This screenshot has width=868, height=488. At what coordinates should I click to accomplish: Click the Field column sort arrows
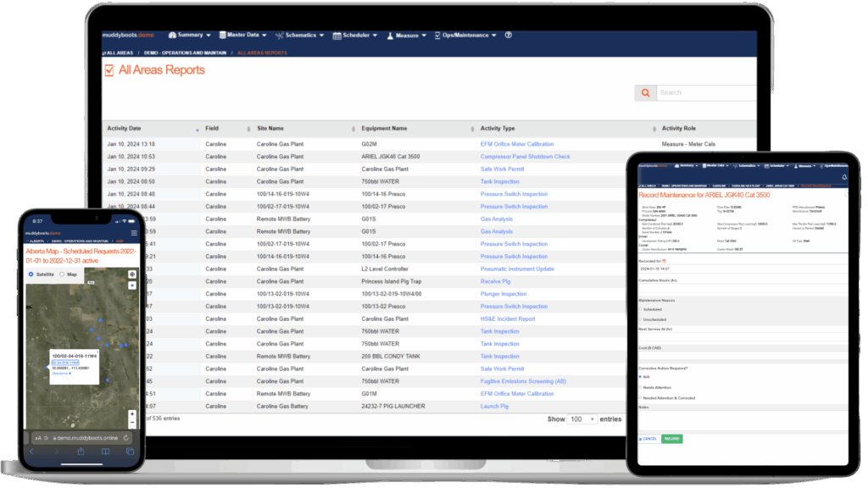click(x=248, y=129)
